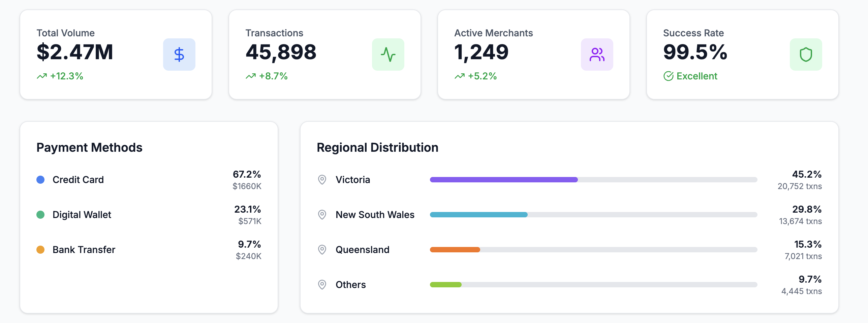Toggle the blue Credit Card indicator dot
This screenshot has height=323, width=868.
point(40,180)
